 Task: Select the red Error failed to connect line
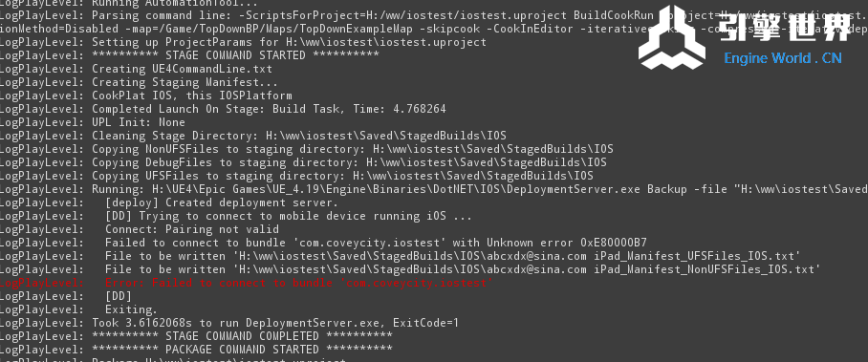247,283
